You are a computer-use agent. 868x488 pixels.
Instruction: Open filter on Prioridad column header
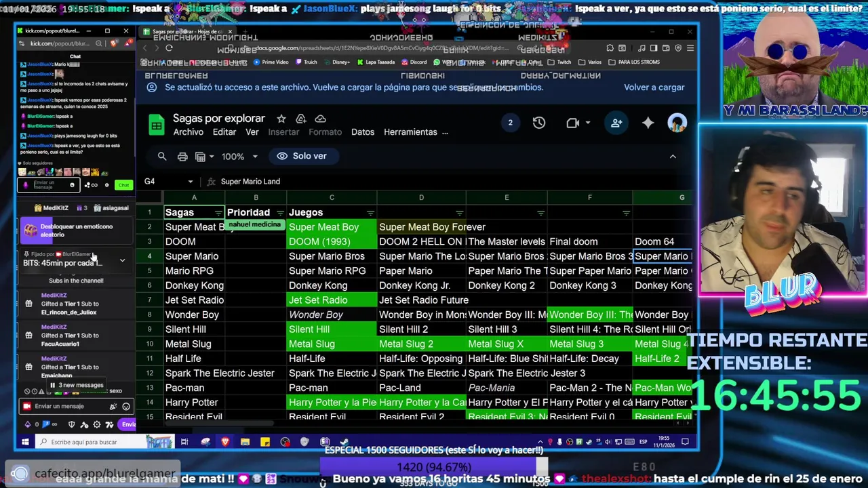click(280, 213)
